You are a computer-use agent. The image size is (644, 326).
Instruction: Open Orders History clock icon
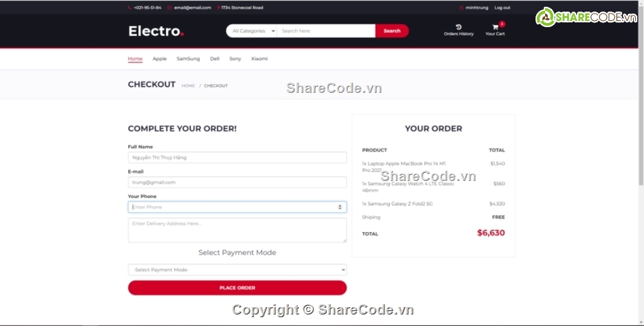point(459,27)
